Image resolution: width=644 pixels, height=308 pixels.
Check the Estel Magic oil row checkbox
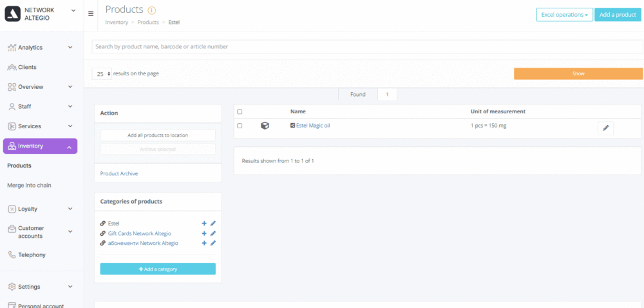pos(240,126)
